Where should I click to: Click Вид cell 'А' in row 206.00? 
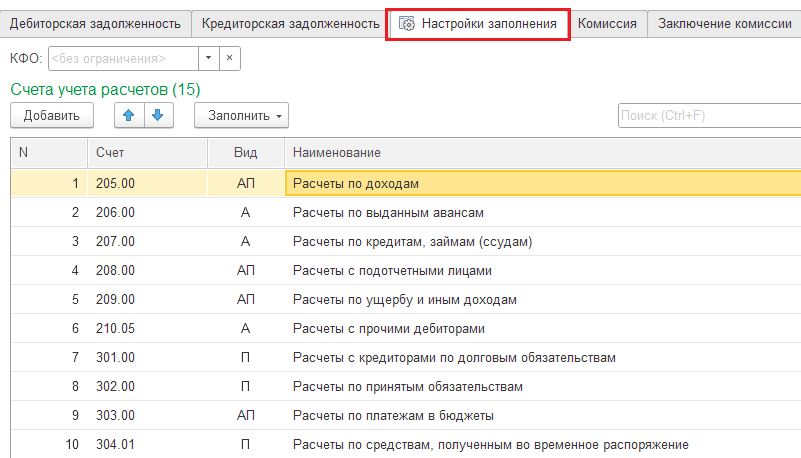[246, 212]
